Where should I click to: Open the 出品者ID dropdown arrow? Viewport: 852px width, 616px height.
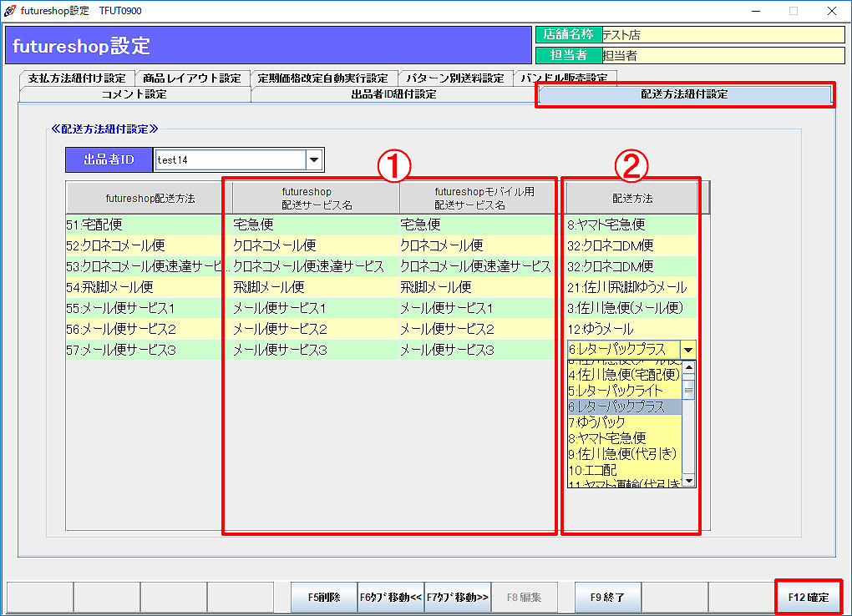pos(314,160)
